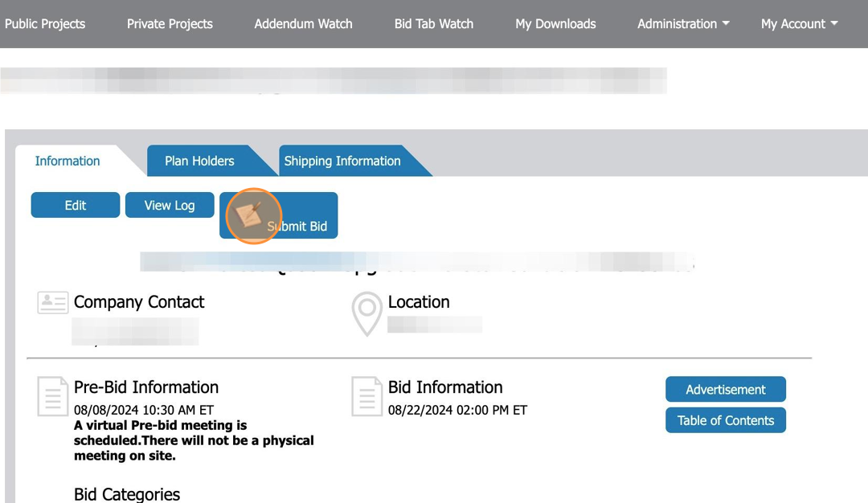Open the Shipping Information tab

coord(342,161)
